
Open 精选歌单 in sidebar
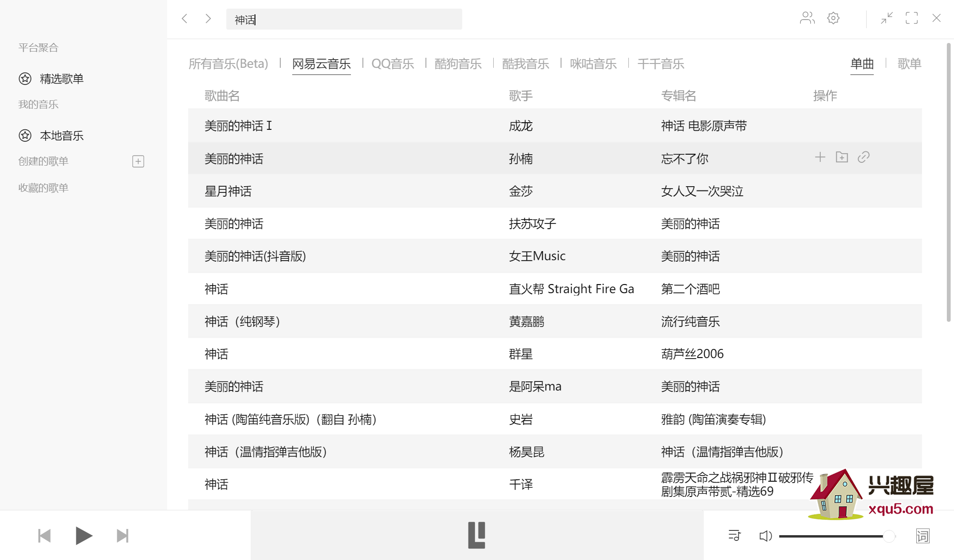click(x=62, y=79)
